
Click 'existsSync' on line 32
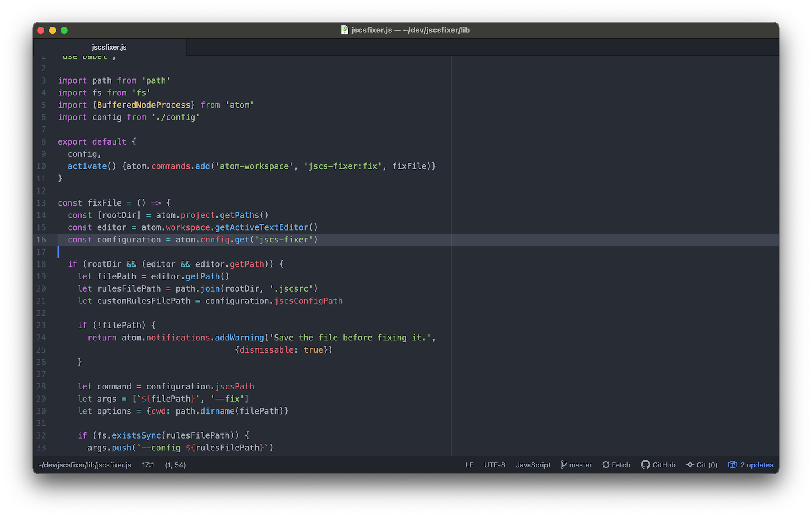(x=136, y=435)
